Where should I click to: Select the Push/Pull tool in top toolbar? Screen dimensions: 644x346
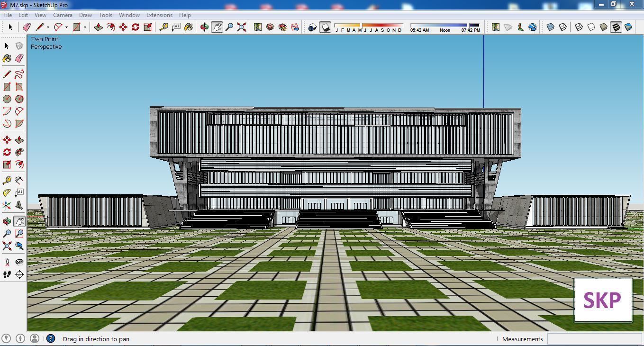[99, 27]
